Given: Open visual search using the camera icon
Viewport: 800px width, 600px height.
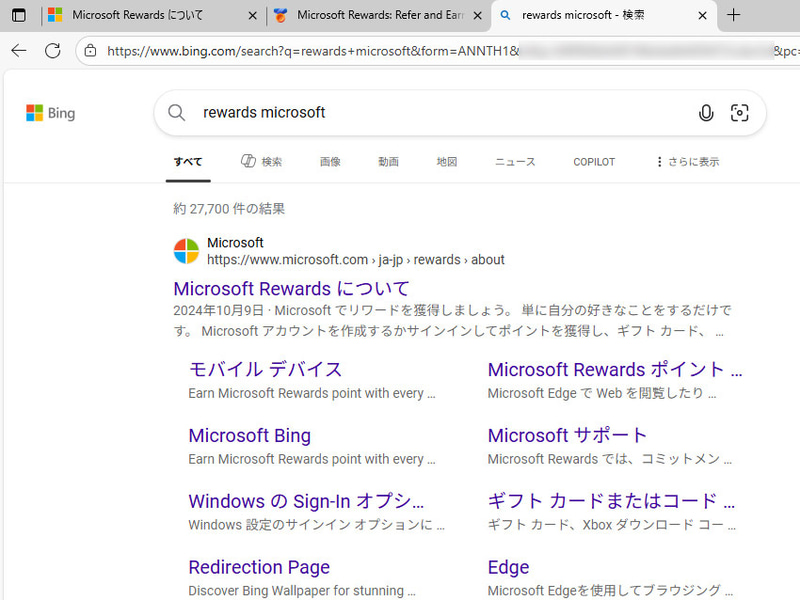Looking at the screenshot, I should 740,113.
